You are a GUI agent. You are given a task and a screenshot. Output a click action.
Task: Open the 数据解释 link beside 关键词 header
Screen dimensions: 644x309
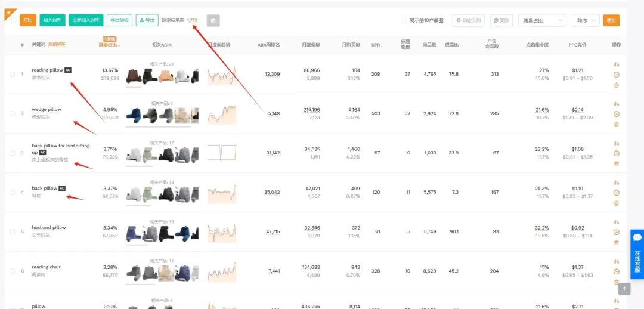57,44
